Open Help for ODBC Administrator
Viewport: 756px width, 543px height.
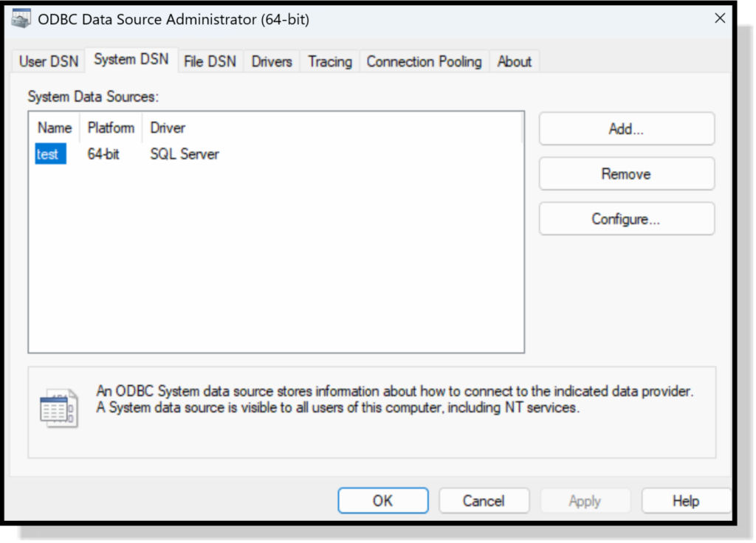685,501
